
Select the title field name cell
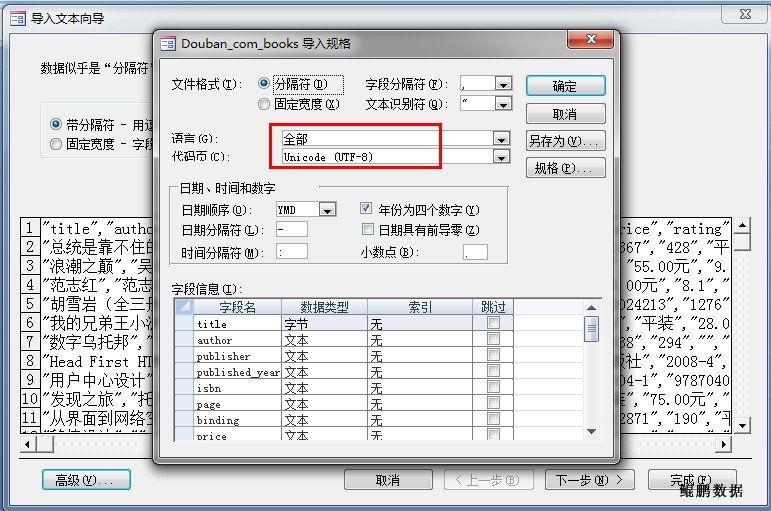(x=237, y=324)
